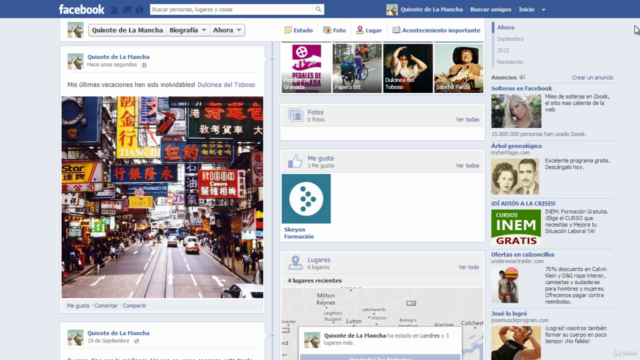640x360 pixels.
Task: Click the Zoosk blonde woman ad image
Action: tap(516, 111)
